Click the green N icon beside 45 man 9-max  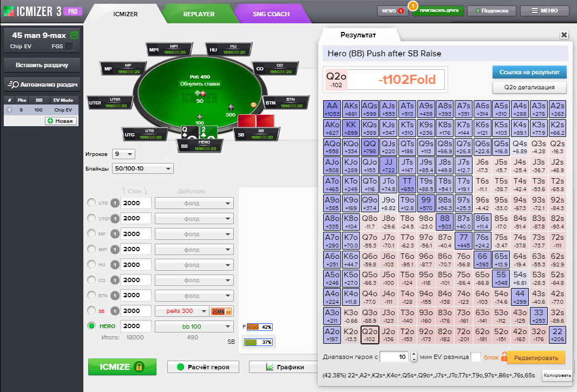pos(74,35)
